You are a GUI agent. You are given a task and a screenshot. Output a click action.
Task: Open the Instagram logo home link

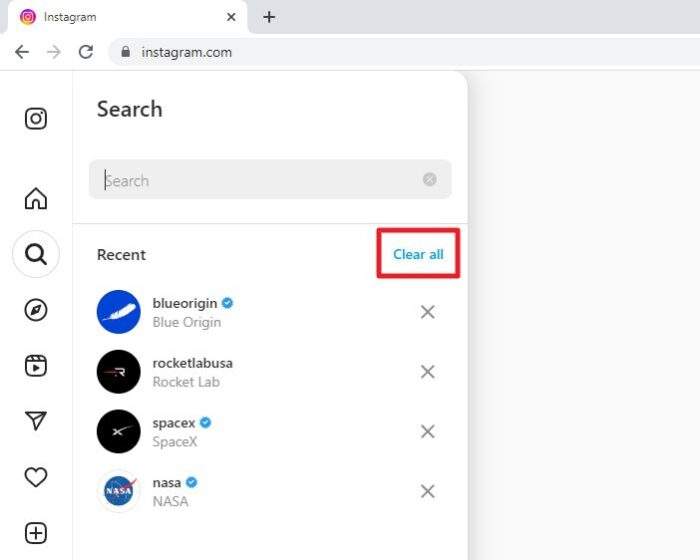point(36,119)
